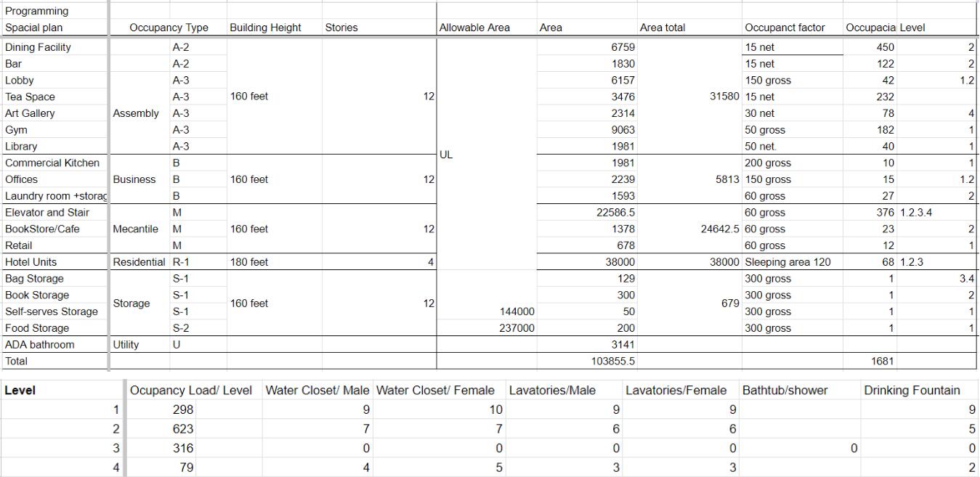Click the 'Lavatories/Male' header

[x=564, y=391]
